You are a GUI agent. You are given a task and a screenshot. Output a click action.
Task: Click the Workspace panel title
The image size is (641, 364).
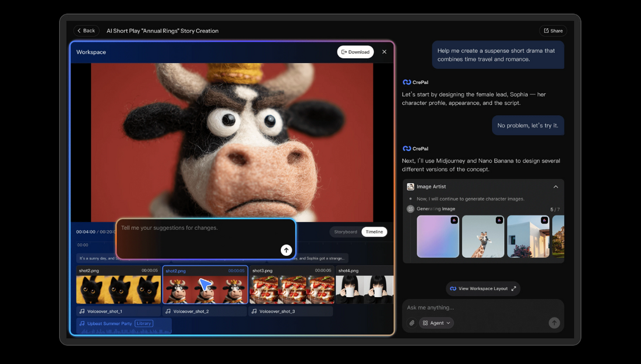pyautogui.click(x=91, y=52)
